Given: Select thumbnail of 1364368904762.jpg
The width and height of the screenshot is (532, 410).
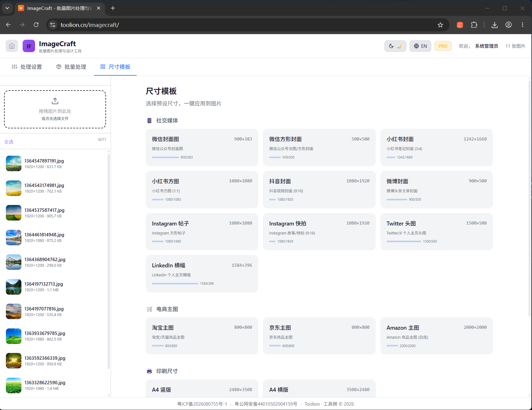Looking at the screenshot, I should (14, 262).
